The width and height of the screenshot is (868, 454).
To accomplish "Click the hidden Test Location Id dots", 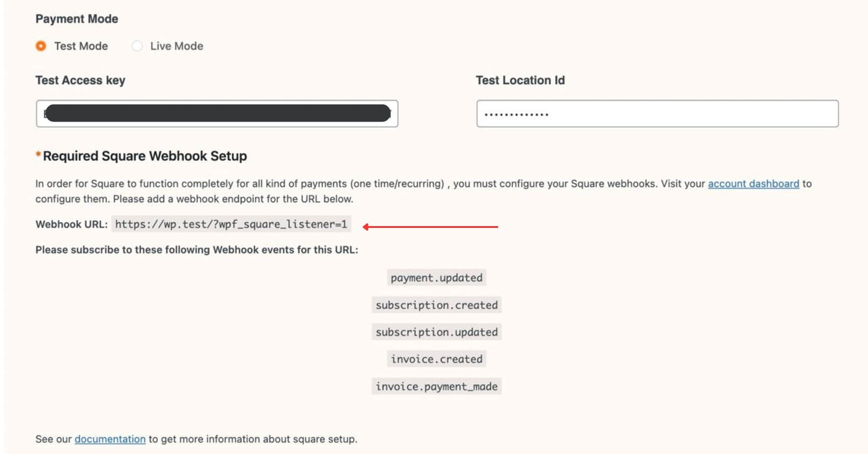I will tap(516, 114).
